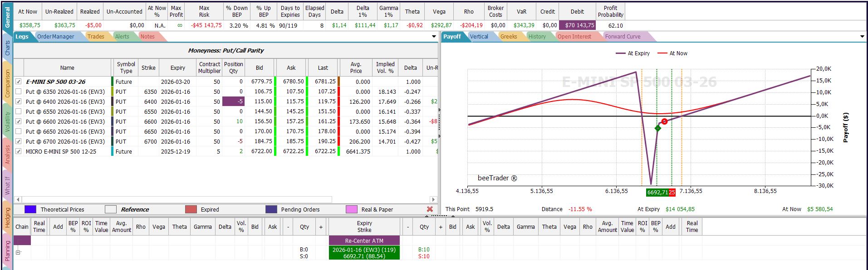Click the plus button left of Expiry Strike
Screen dimensions: 868x270
pyautogui.click(x=321, y=227)
